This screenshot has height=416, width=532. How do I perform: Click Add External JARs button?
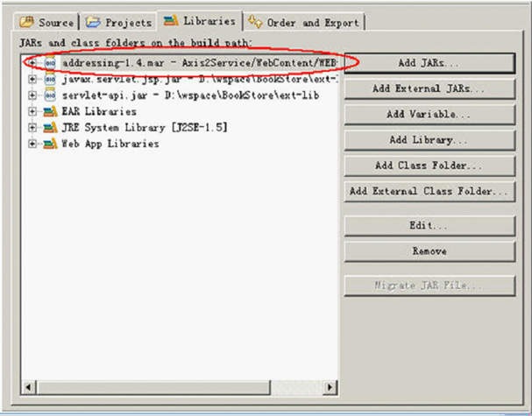(429, 88)
